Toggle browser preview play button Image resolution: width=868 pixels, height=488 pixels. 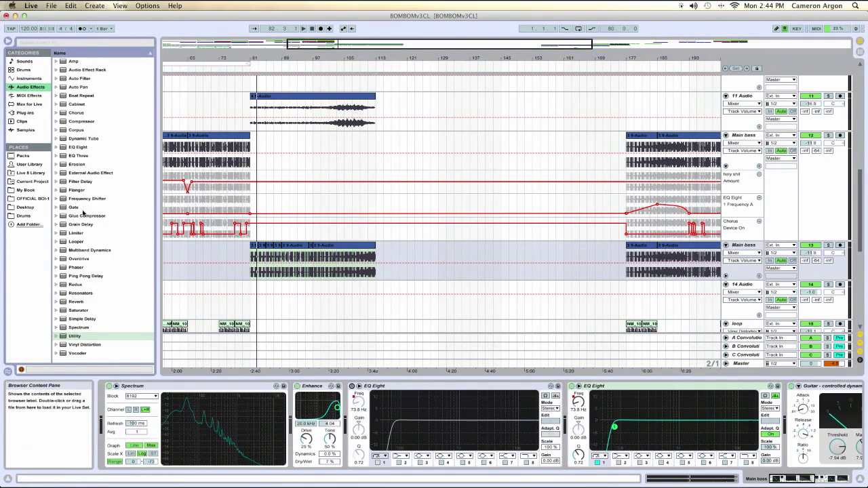pos(21,369)
